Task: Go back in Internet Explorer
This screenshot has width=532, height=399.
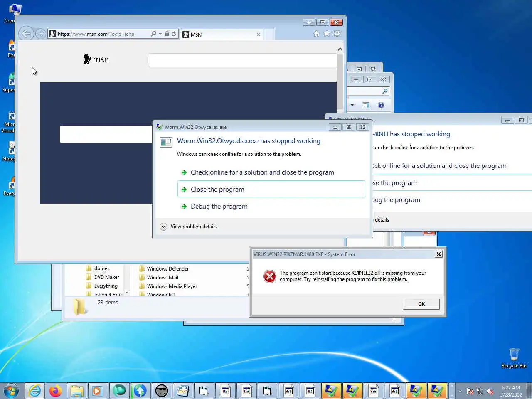Action: [x=26, y=34]
